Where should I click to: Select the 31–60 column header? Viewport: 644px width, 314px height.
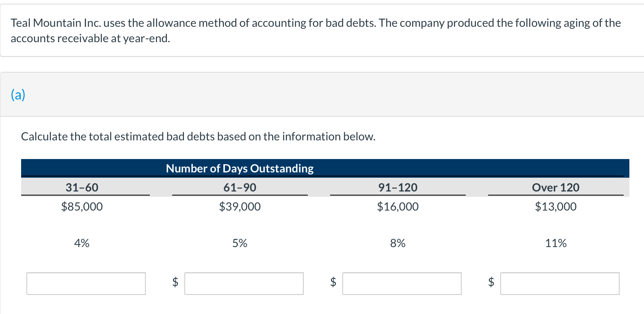point(82,187)
